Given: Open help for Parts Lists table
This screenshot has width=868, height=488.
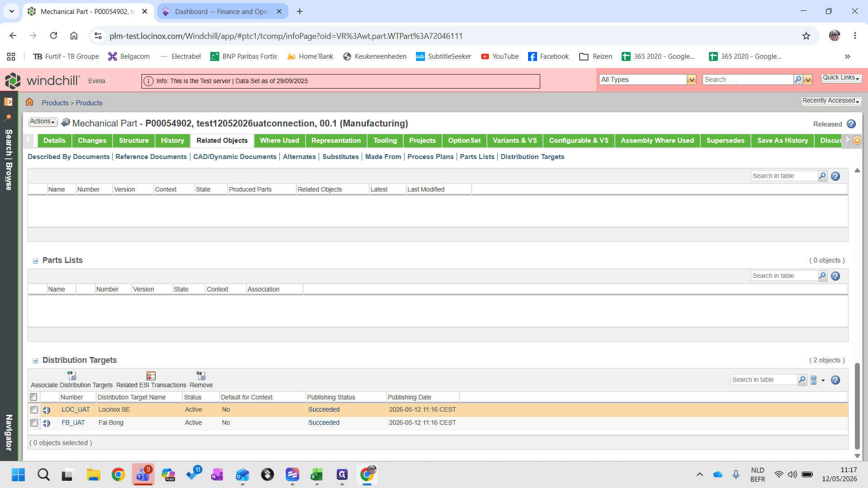Looking at the screenshot, I should pyautogui.click(x=835, y=276).
